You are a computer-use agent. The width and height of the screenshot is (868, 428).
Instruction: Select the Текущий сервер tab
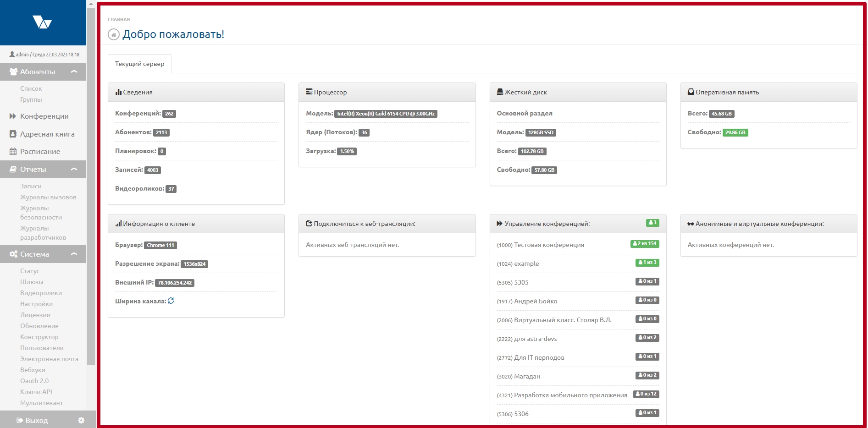139,64
